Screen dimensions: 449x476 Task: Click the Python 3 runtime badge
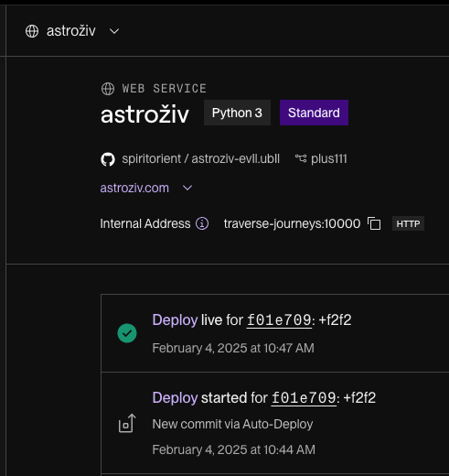pos(237,113)
